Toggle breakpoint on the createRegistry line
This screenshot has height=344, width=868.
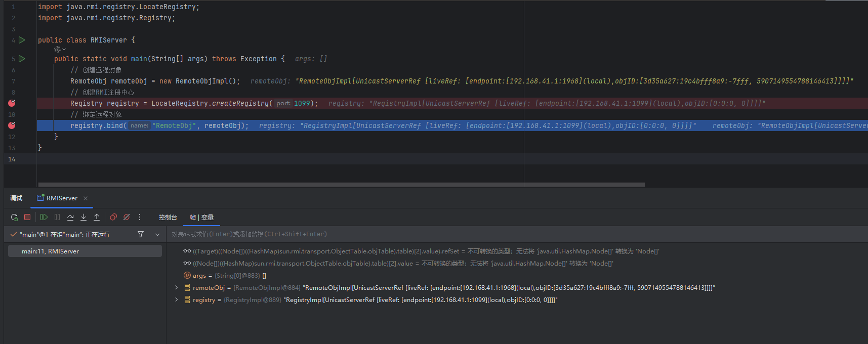point(12,103)
